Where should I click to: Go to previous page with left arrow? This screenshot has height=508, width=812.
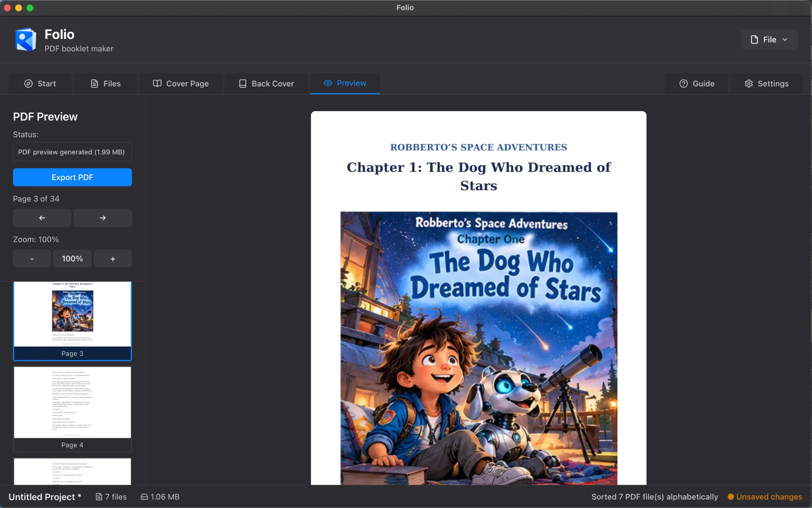click(x=42, y=218)
